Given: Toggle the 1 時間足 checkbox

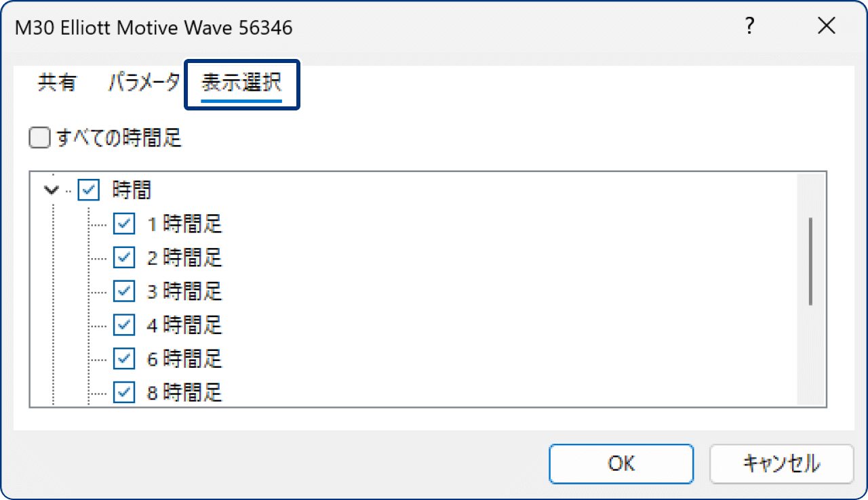Looking at the screenshot, I should point(124,224).
